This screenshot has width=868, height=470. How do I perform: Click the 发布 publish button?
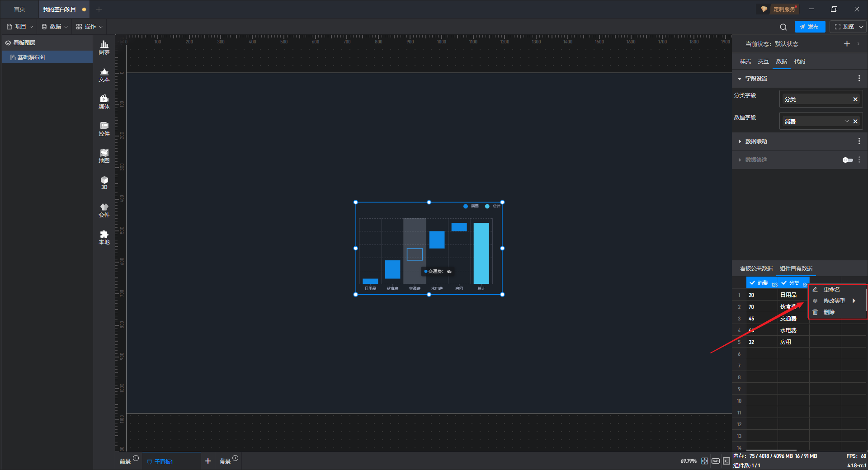(x=810, y=27)
